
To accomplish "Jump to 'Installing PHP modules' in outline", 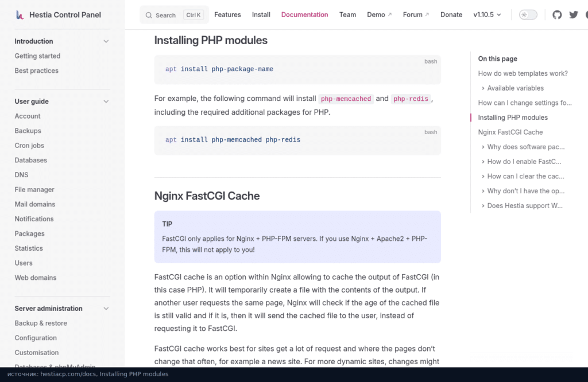I will (513, 118).
